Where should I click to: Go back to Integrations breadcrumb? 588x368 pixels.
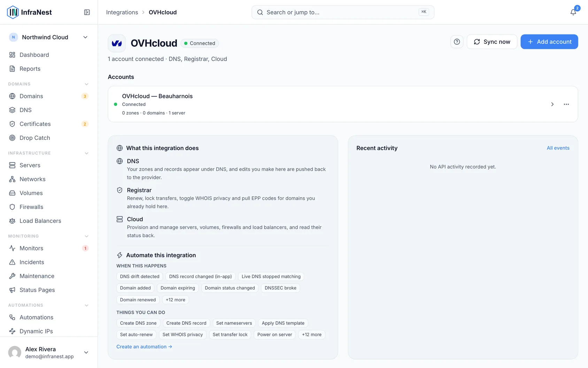pyautogui.click(x=122, y=12)
